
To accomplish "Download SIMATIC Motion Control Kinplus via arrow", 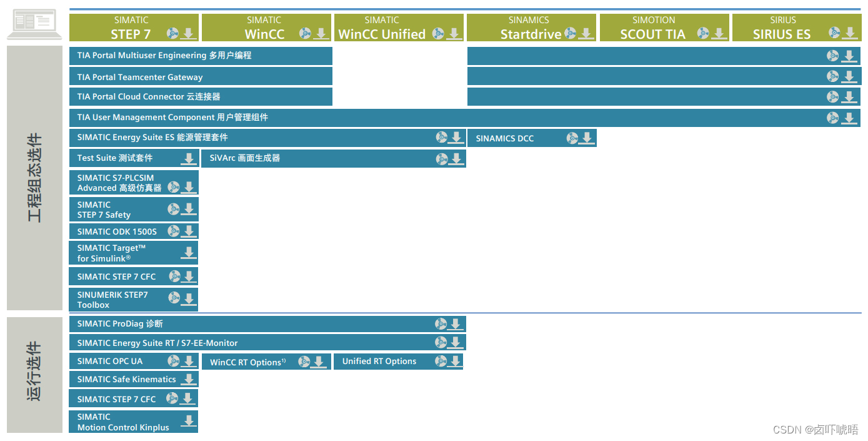I will pos(189,421).
